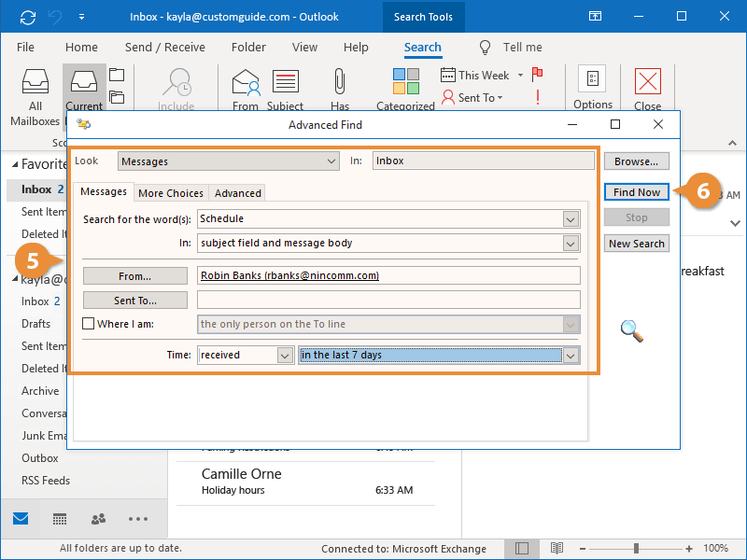Click the Tell me lightbulb icon
The height and width of the screenshot is (560, 747).
tap(485, 48)
